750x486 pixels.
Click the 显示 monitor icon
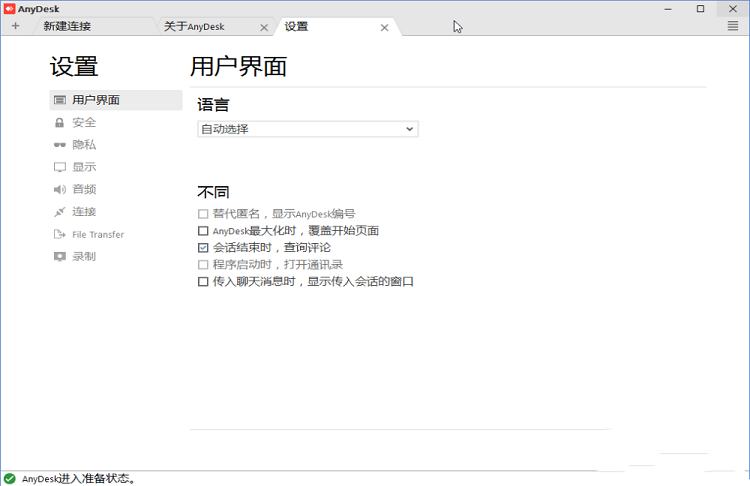point(60,167)
